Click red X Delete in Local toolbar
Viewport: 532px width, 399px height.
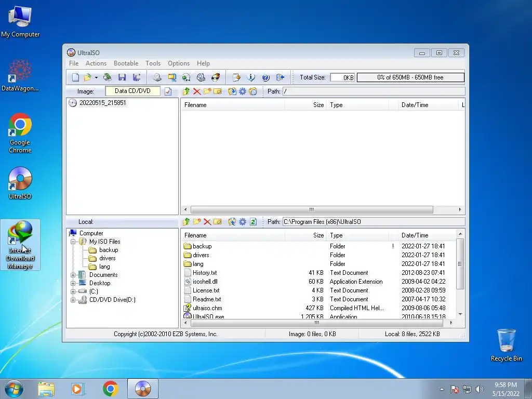207,222
